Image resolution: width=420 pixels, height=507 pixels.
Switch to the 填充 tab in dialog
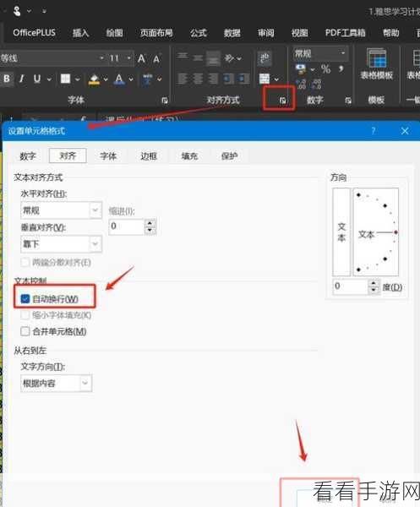(189, 156)
